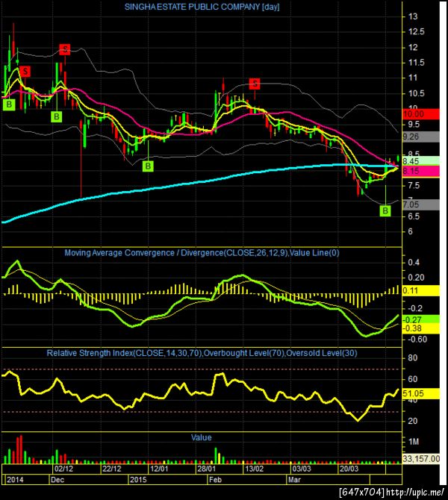Select the yellow 0.11 MACD histogram tag

pyautogui.click(x=420, y=290)
